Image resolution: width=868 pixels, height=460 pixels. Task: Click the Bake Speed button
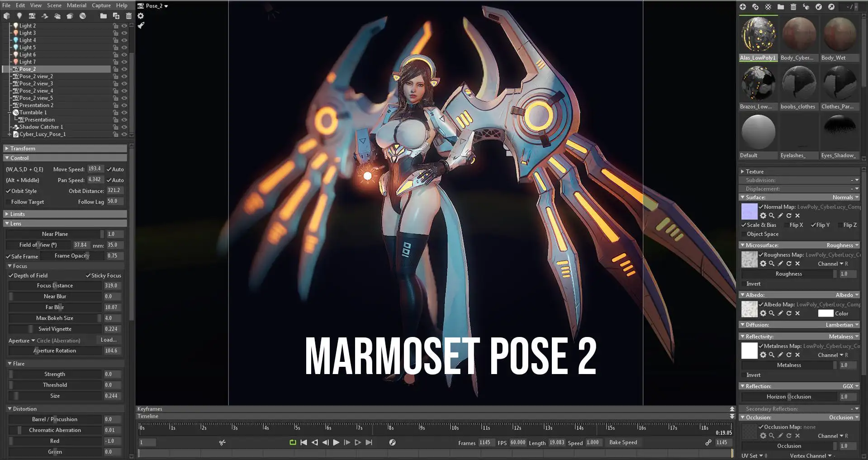[623, 442]
